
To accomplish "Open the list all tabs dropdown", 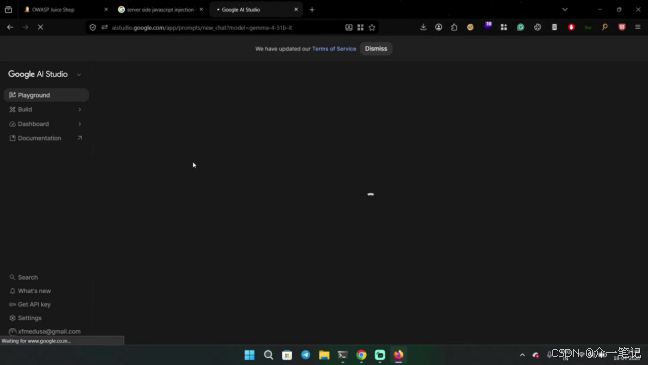I will coord(565,10).
